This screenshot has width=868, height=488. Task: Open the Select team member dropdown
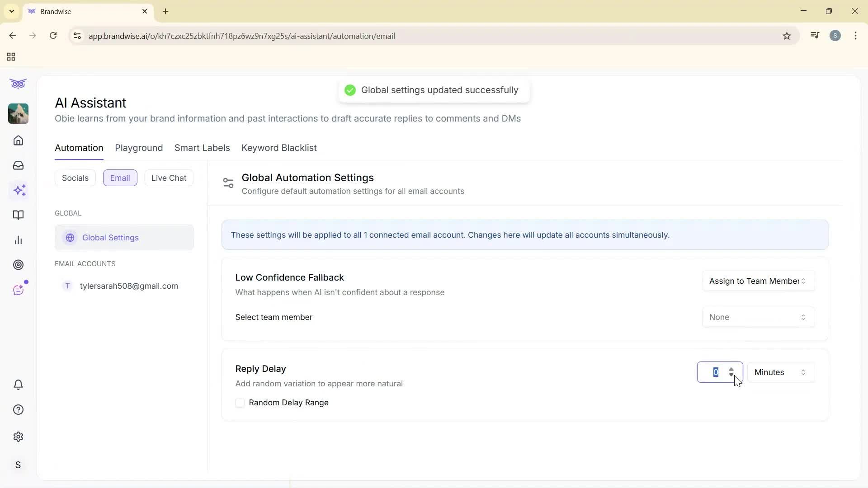click(x=758, y=317)
